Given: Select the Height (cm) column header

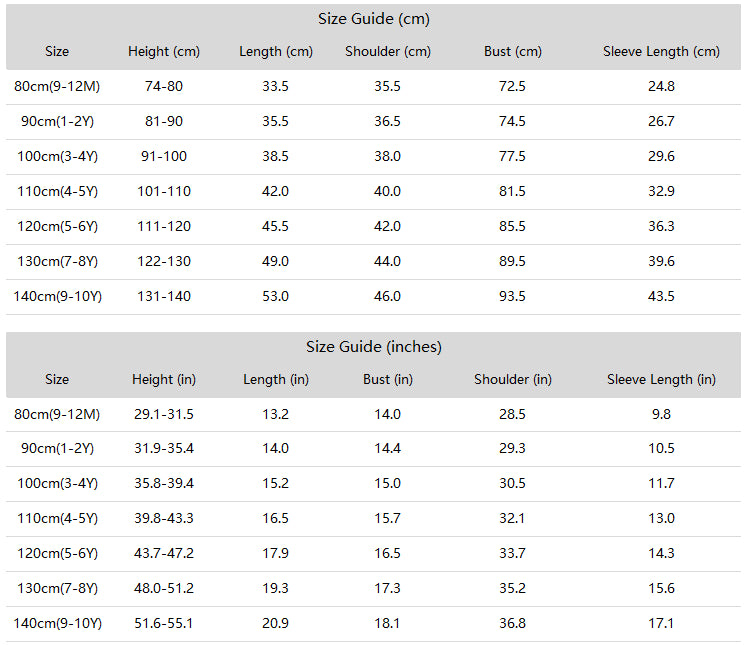Looking at the screenshot, I should click(x=164, y=51).
